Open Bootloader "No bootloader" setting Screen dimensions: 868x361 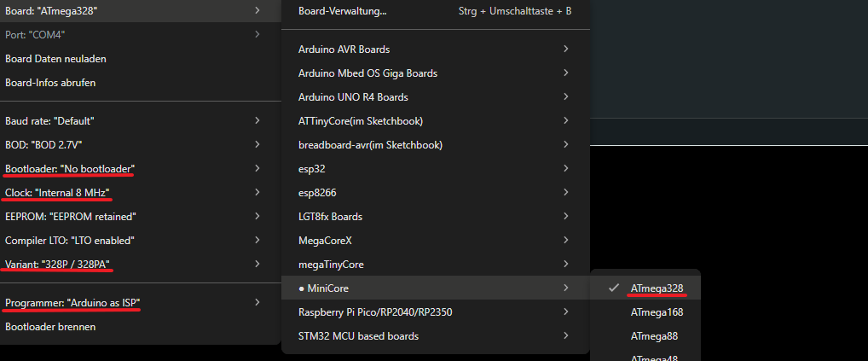pos(70,169)
